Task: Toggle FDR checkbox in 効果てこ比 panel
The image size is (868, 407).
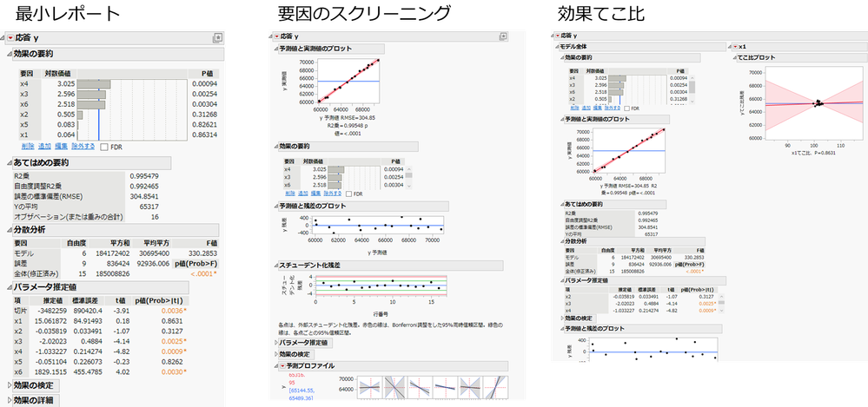Action: click(x=626, y=108)
